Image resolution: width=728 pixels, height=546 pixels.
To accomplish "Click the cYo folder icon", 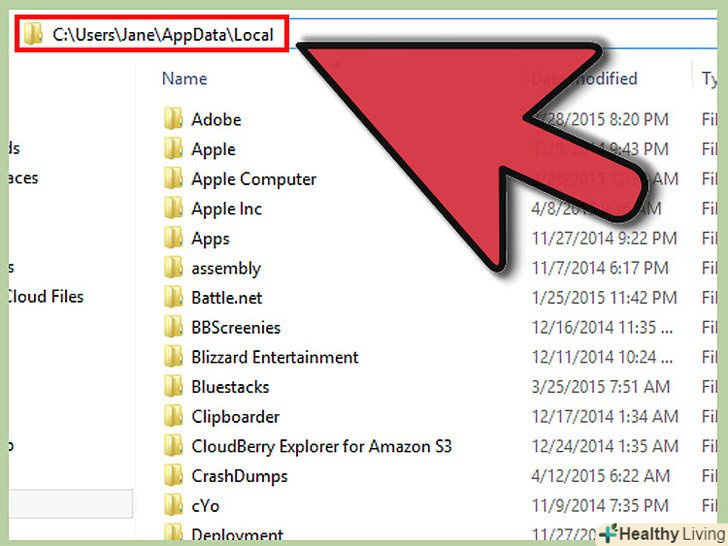I will tap(174, 505).
